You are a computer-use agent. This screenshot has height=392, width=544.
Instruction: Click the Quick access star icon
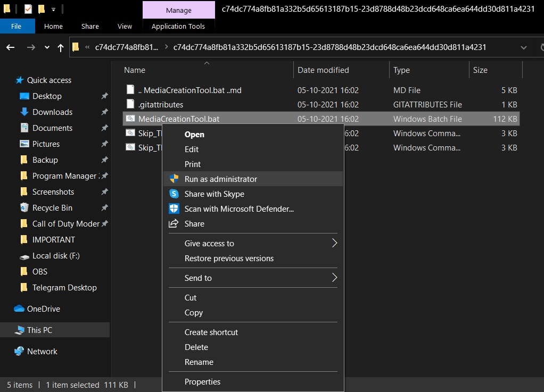[x=19, y=80]
